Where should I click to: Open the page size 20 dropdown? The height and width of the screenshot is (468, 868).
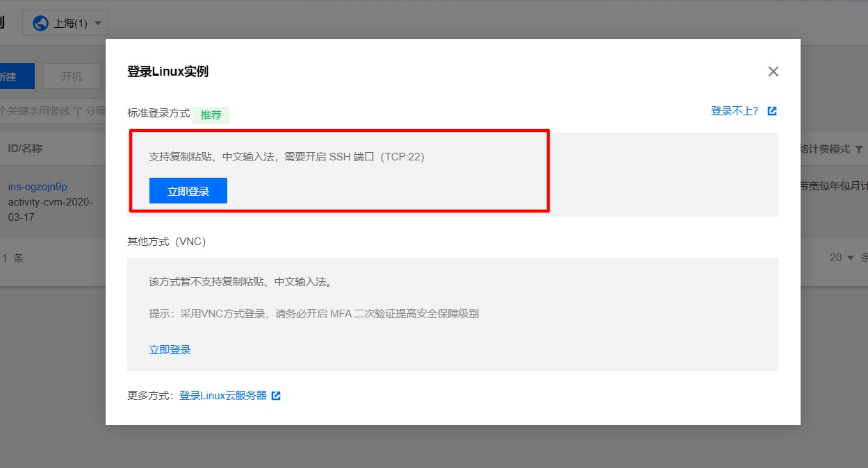[x=842, y=258]
